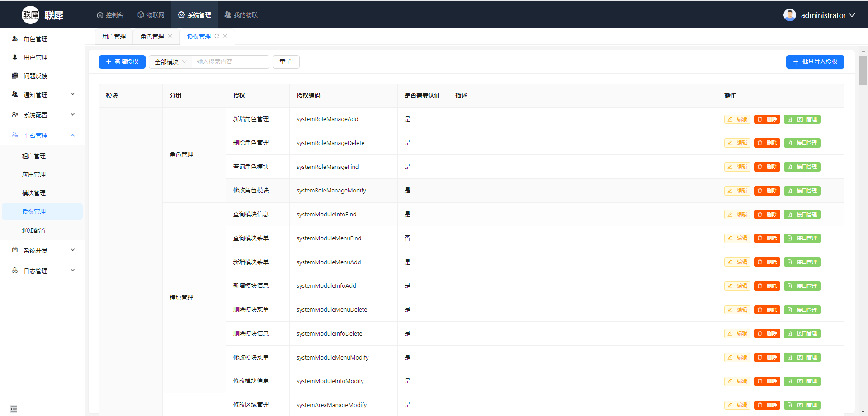Edit the systemModuleMenuFind authorization row

(x=737, y=238)
